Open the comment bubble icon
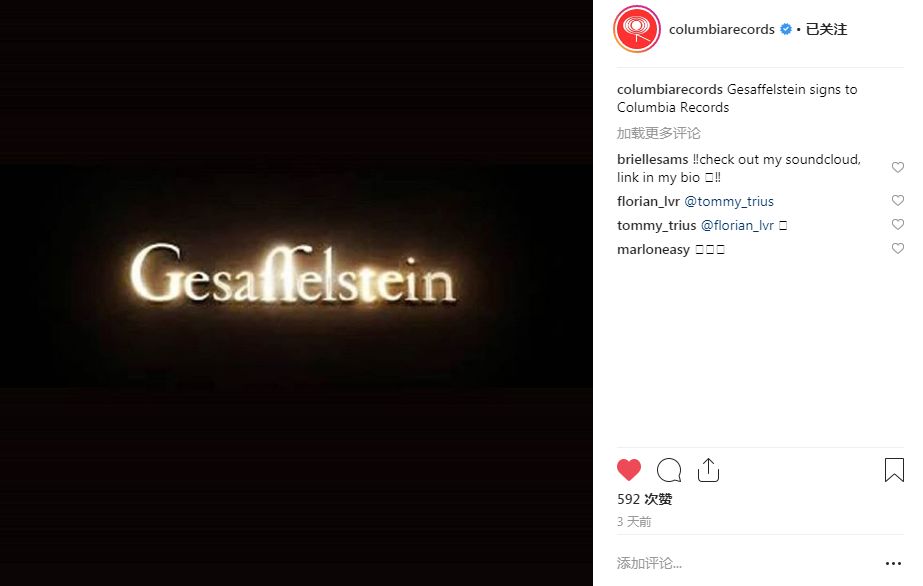The width and height of the screenshot is (923, 586). (x=669, y=470)
